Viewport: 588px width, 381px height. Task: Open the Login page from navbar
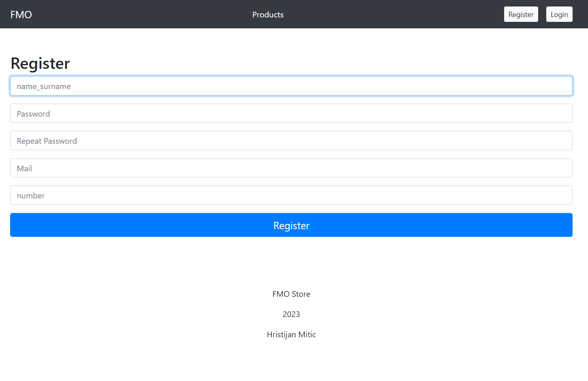click(x=559, y=15)
